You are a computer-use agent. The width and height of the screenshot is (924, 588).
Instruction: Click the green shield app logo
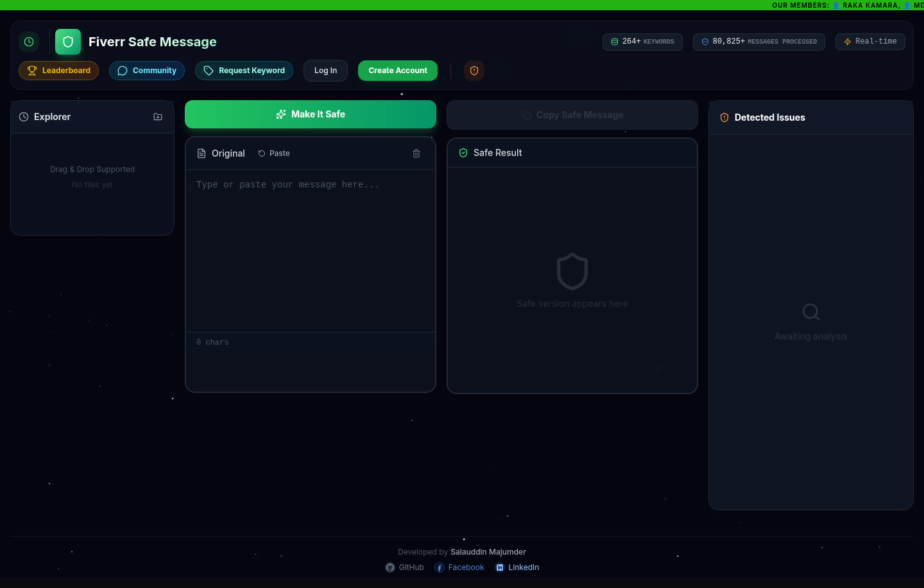(68, 42)
